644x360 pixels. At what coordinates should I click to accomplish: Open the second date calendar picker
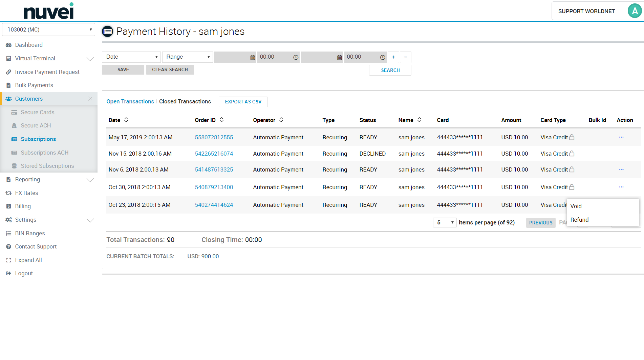340,57
